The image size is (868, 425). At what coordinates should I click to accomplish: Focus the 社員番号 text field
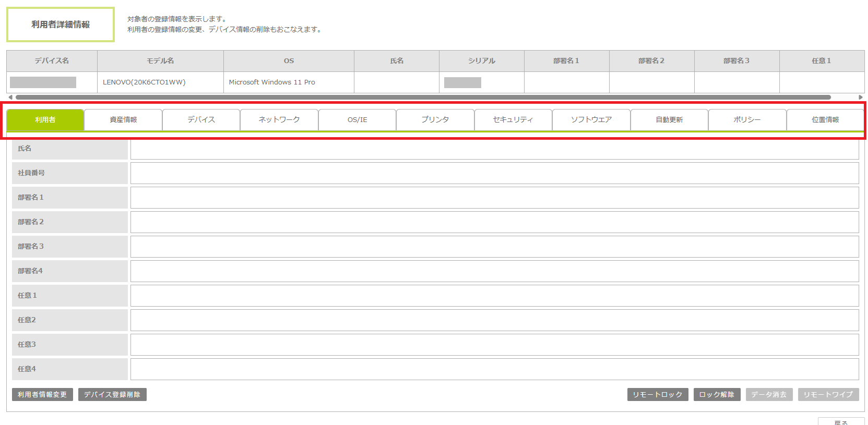[494, 173]
